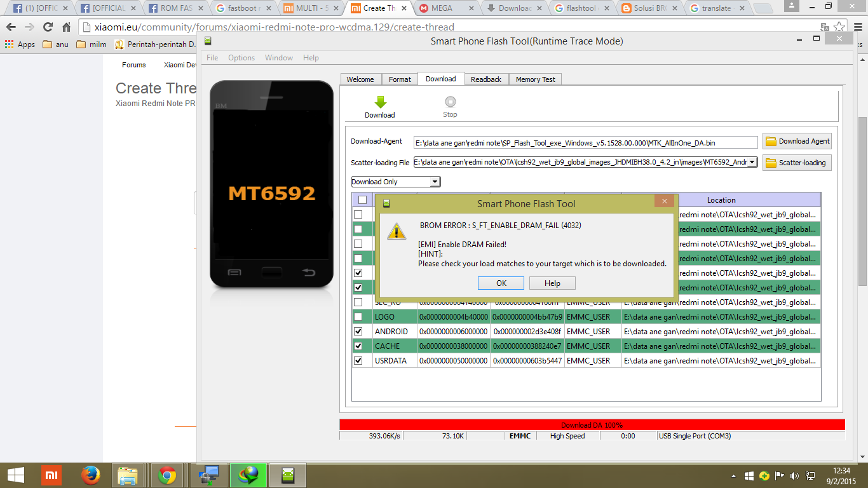Switch to the Memory Test tab
Image resolution: width=868 pixels, height=488 pixels.
click(x=536, y=79)
